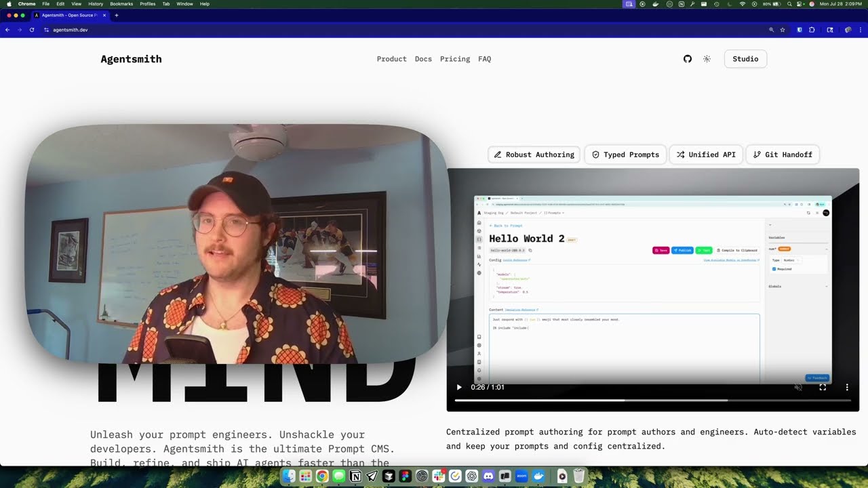The height and width of the screenshot is (488, 868).
Task: Toggle the light/dark theme icon
Action: 707,59
